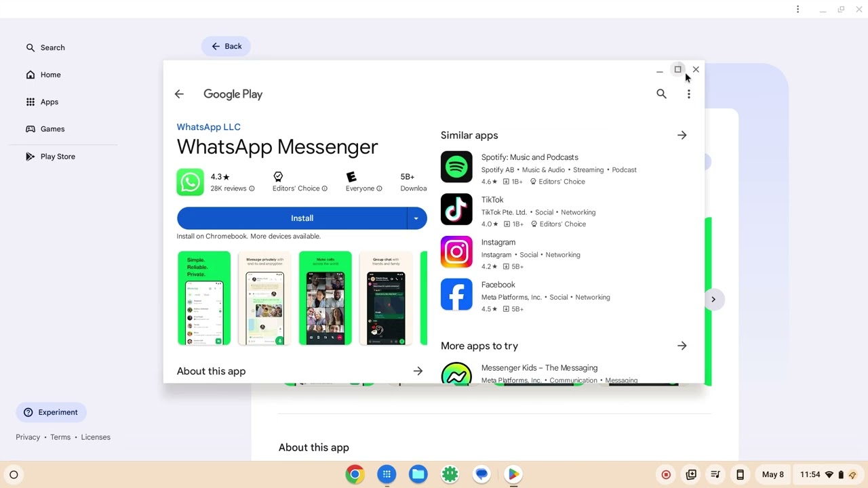Launch Chrome from the shelf
This screenshot has width=868, height=488.
355,474
